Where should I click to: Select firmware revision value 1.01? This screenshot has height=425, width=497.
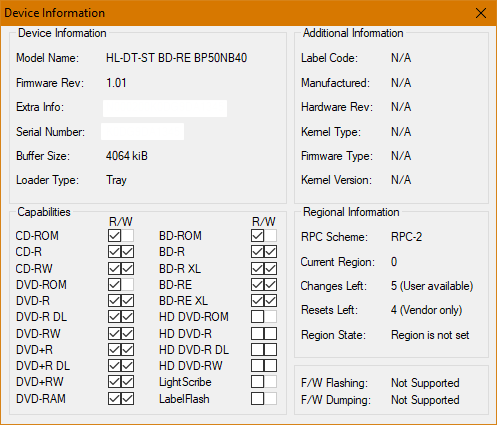pyautogui.click(x=116, y=83)
